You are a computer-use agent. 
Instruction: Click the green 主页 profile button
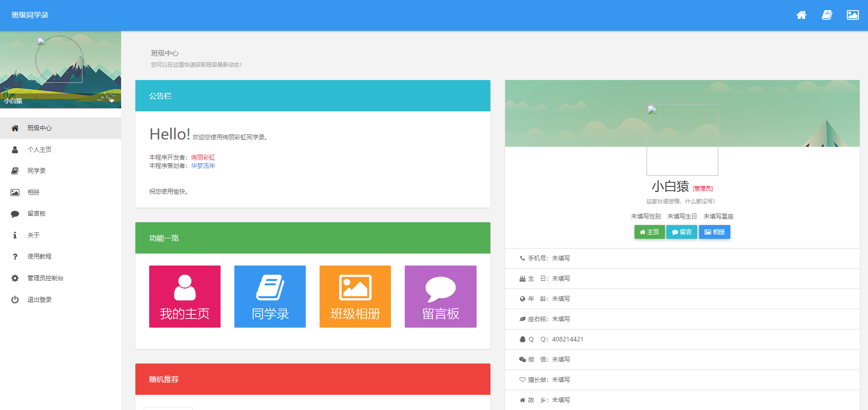coord(649,232)
